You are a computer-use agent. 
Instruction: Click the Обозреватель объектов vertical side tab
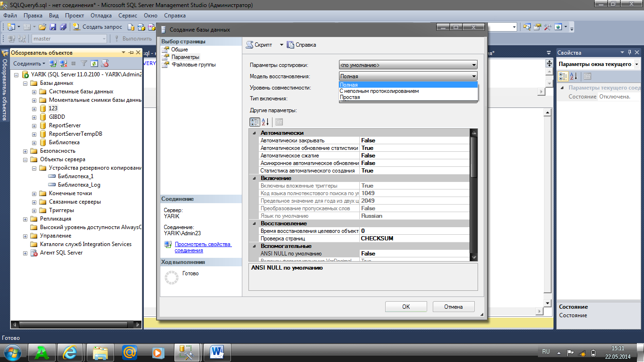click(x=4, y=85)
